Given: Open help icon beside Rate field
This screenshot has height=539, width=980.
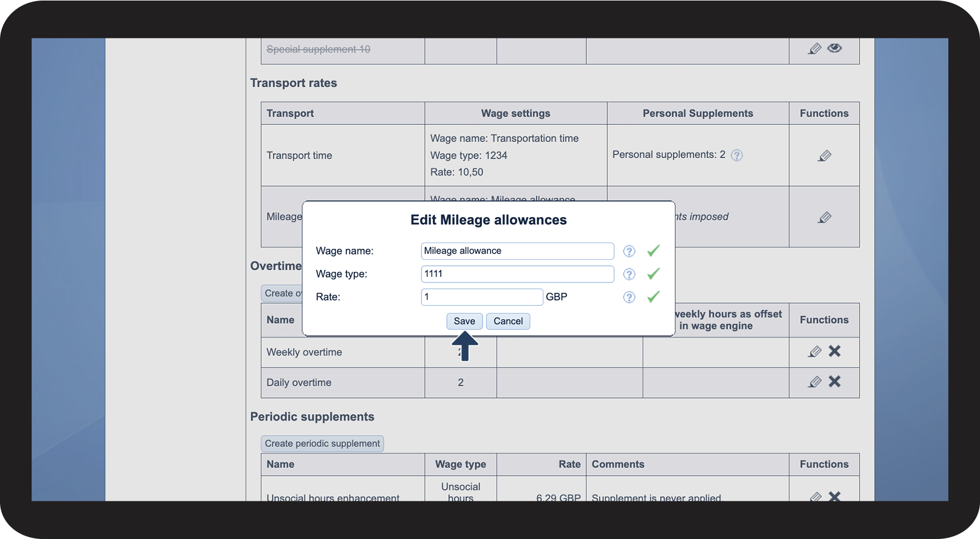Looking at the screenshot, I should click(629, 298).
